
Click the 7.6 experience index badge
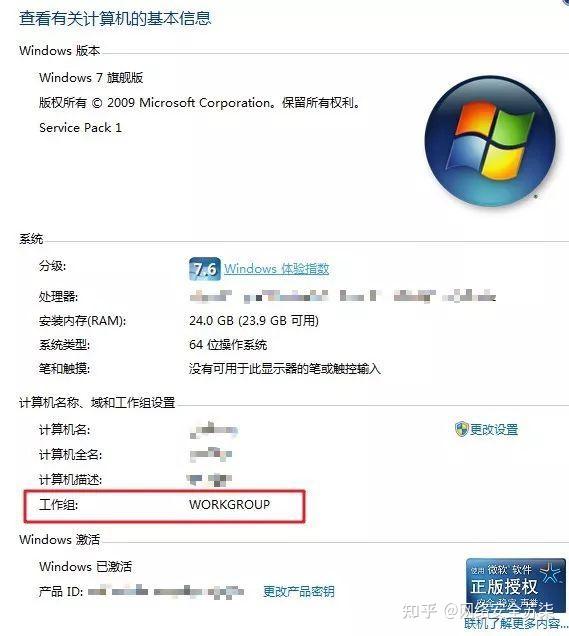pyautogui.click(x=205, y=269)
